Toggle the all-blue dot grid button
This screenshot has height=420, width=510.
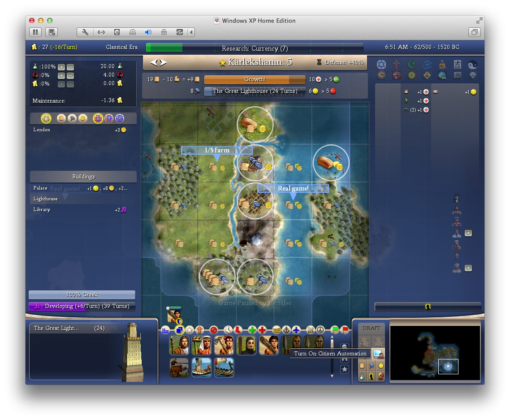[x=120, y=118]
